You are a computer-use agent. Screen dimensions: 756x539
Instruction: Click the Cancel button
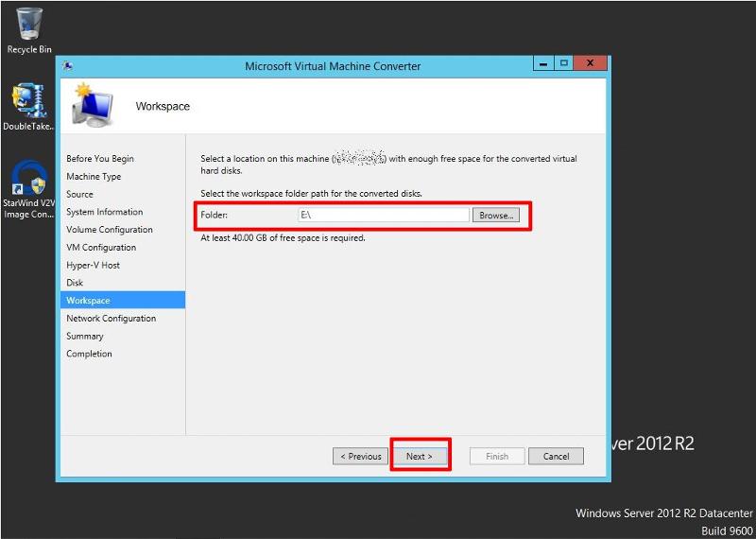556,456
